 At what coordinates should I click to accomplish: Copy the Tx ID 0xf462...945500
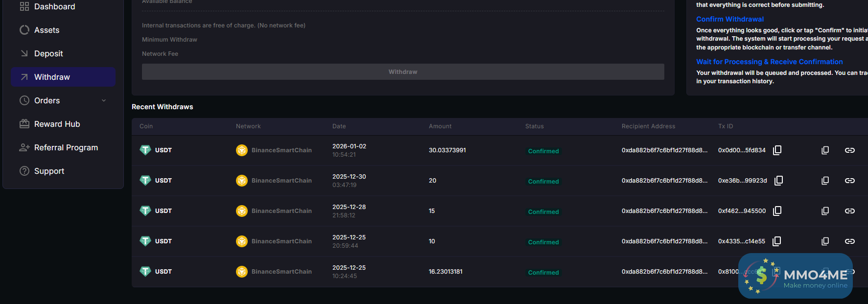pyautogui.click(x=777, y=211)
